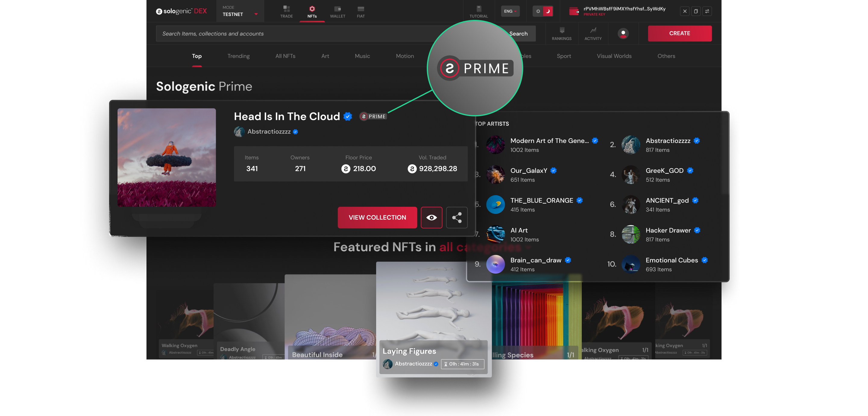Select the Motion category tab
Image resolution: width=868 pixels, height=416 pixels.
[405, 56]
